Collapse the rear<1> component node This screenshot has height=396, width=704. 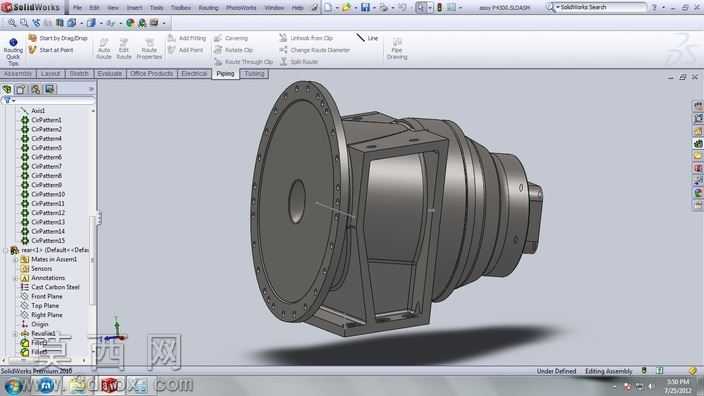pos(5,250)
